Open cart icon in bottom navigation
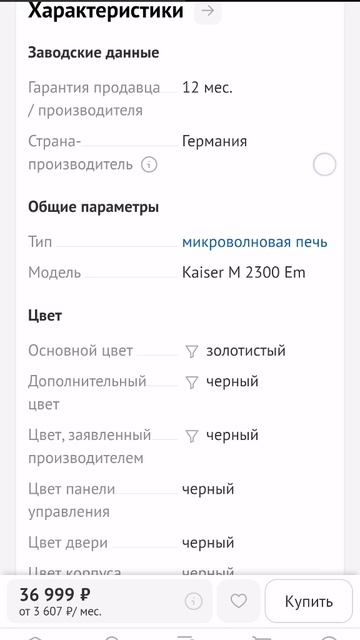 pyautogui.click(x=259, y=637)
